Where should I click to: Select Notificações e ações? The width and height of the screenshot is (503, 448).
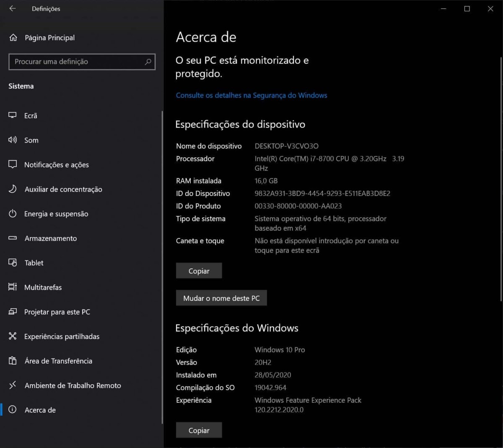57,165
